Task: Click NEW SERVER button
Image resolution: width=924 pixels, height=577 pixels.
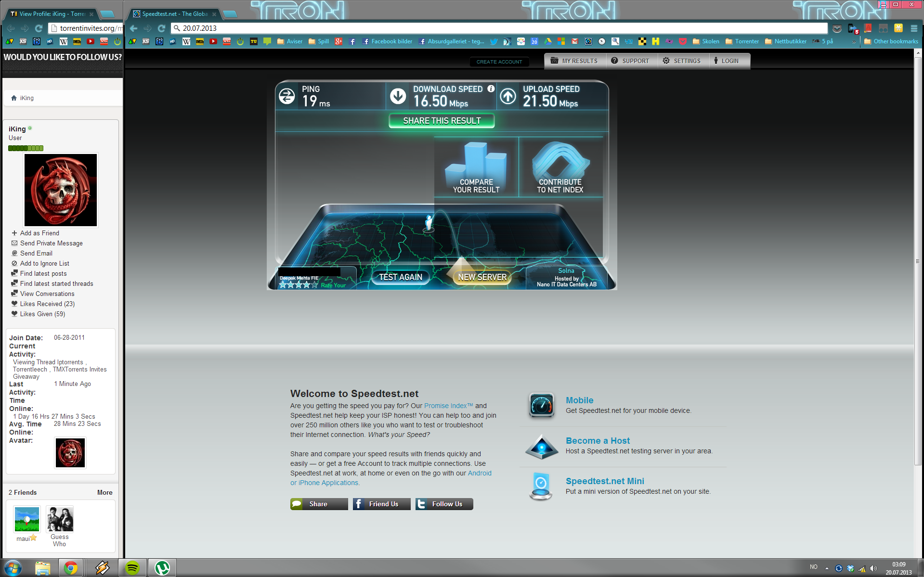Action: click(482, 277)
